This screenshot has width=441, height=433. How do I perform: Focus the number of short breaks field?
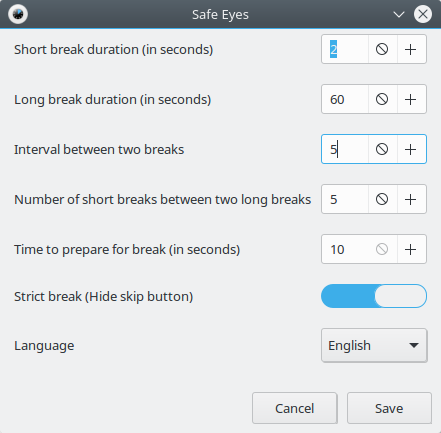[345, 199]
